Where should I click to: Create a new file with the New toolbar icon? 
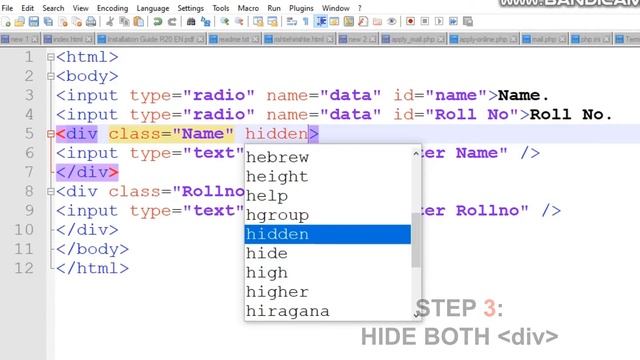pos(7,22)
